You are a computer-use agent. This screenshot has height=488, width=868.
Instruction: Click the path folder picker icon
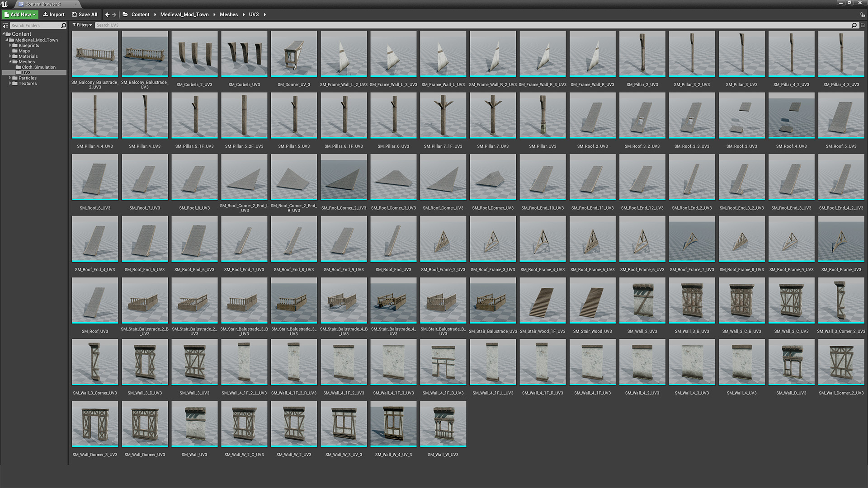click(x=125, y=14)
